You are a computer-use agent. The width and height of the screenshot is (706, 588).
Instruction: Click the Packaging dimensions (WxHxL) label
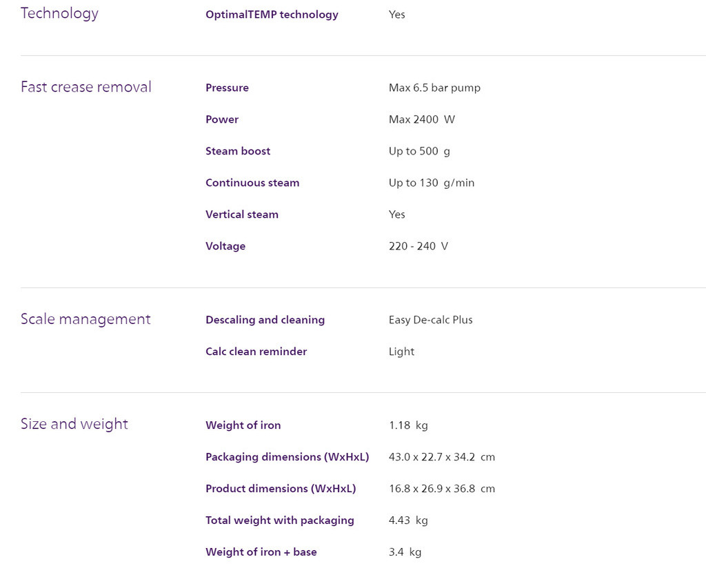pos(288,457)
